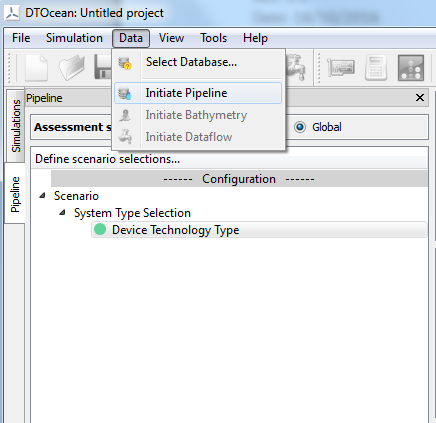Image resolution: width=436 pixels, height=423 pixels.
Task: Choose Initiate Pipeline menu entry
Action: [198, 93]
